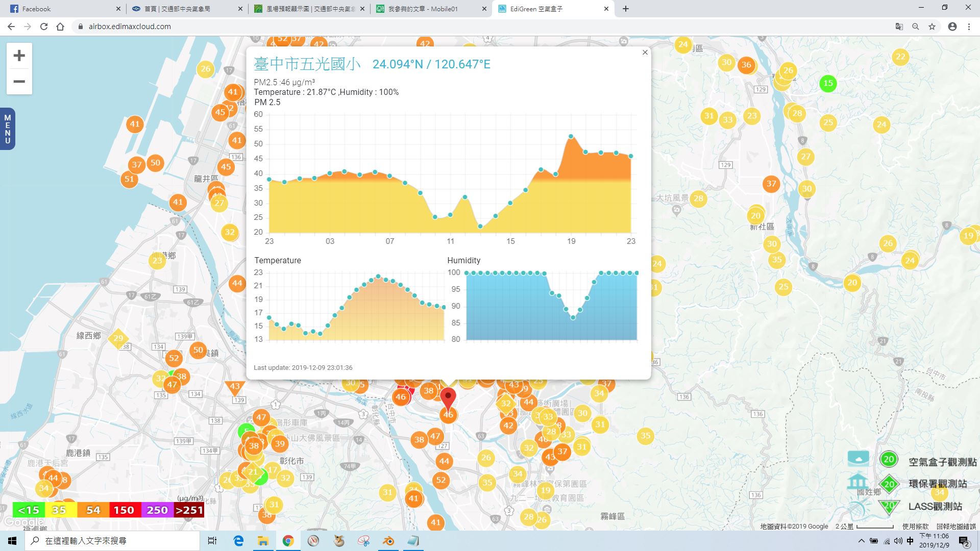Open the notification action center

tap(964, 541)
